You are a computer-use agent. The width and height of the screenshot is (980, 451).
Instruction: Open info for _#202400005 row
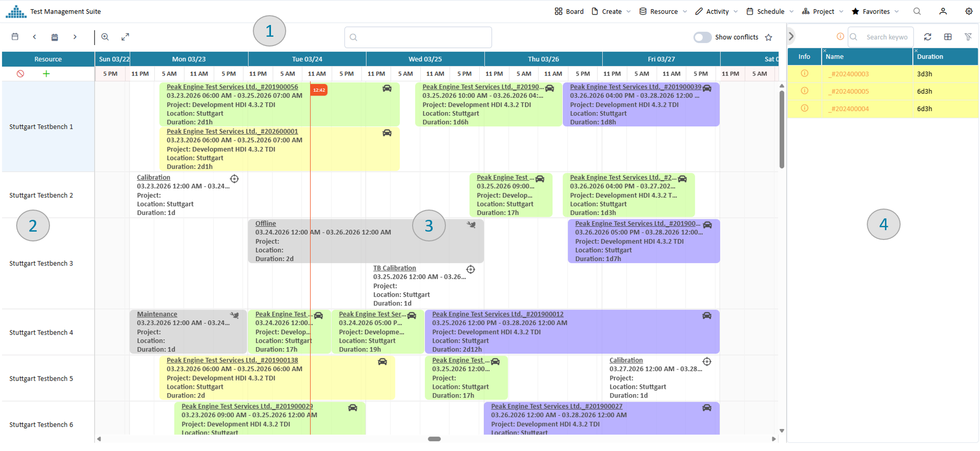805,91
